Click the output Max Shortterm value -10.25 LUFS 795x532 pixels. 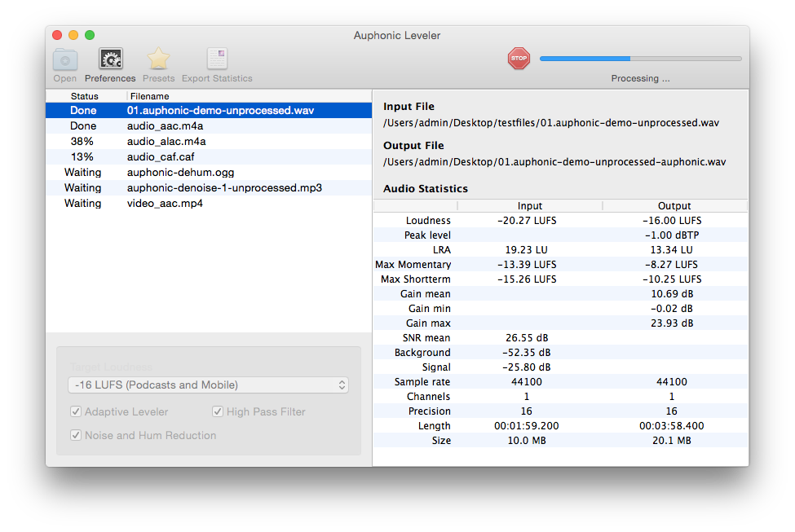pyautogui.click(x=673, y=279)
